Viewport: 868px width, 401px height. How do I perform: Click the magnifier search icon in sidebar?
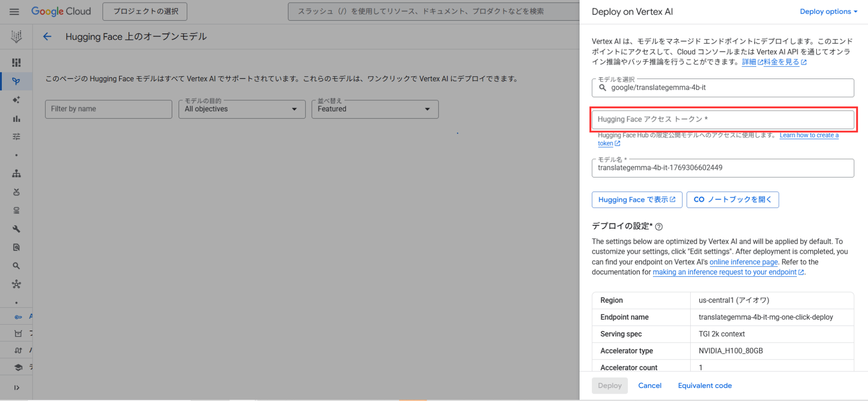click(x=16, y=266)
